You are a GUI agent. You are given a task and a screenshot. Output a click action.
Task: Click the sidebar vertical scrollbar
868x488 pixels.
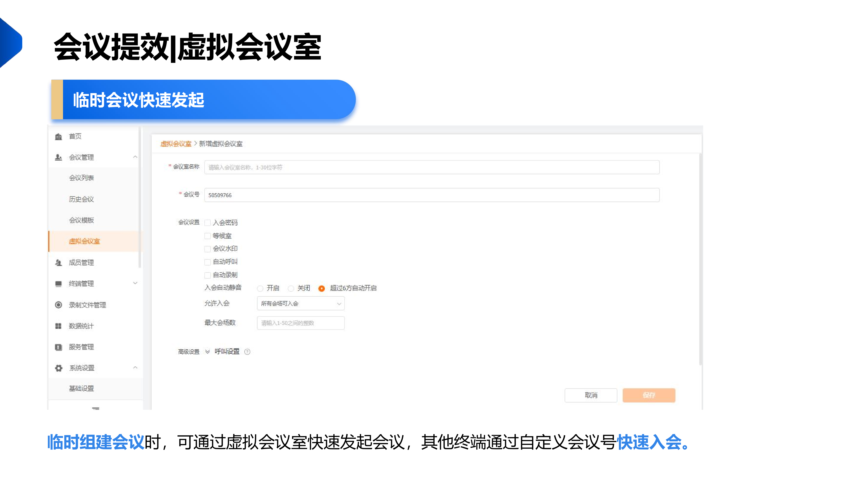tap(140, 197)
